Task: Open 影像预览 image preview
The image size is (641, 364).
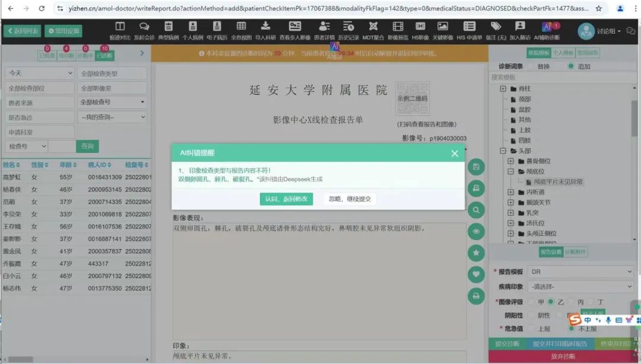Action: tap(398, 31)
